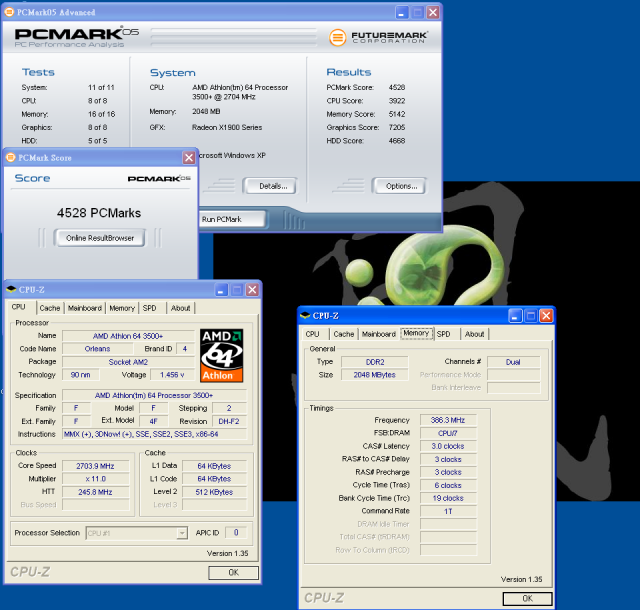This screenshot has height=610, width=640.
Task: Click the Run PCMark button
Action: click(232, 219)
